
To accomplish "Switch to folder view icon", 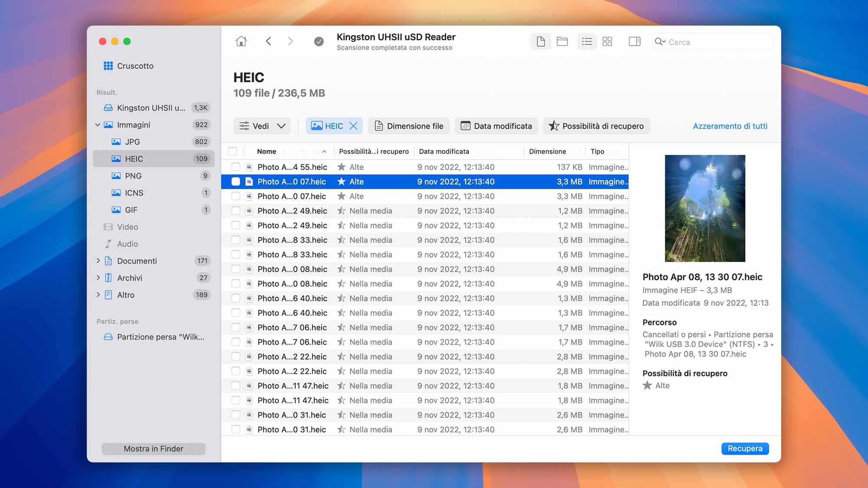I will click(x=562, y=42).
